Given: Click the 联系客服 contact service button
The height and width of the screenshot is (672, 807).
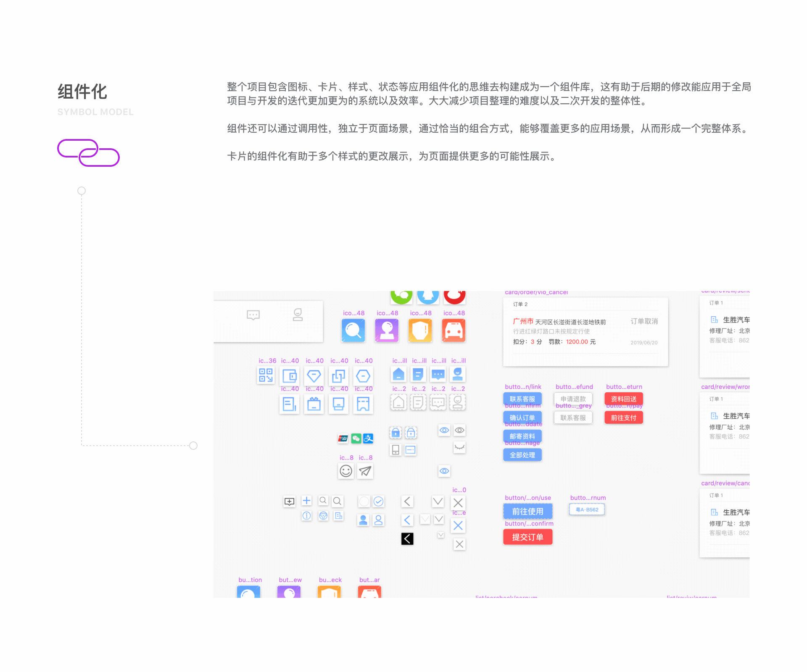Looking at the screenshot, I should pos(522,398).
